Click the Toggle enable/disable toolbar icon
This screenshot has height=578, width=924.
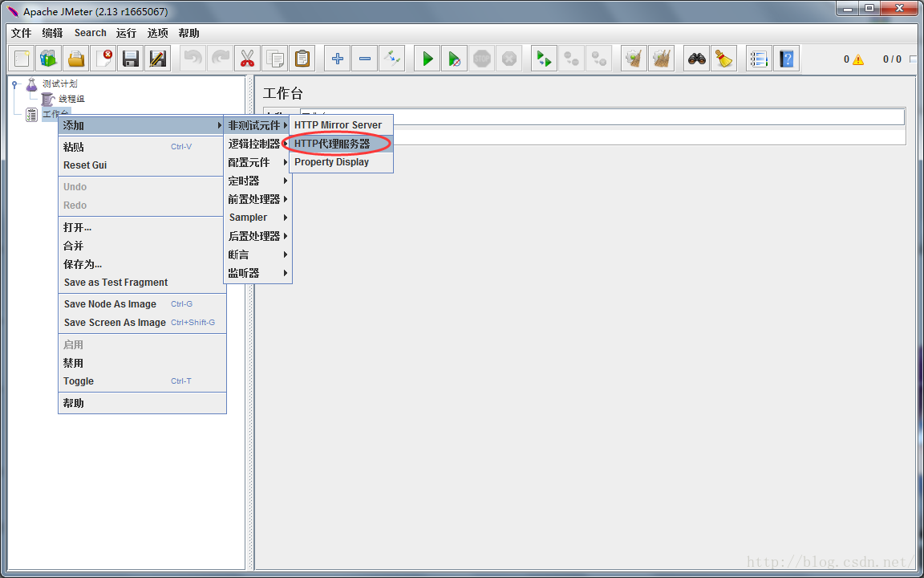pos(391,59)
